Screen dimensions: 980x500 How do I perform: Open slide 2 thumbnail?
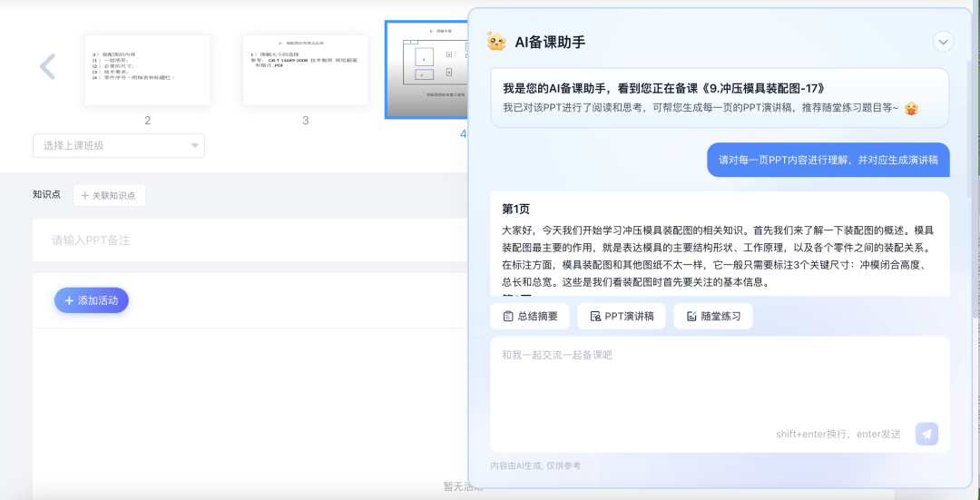coord(148,70)
